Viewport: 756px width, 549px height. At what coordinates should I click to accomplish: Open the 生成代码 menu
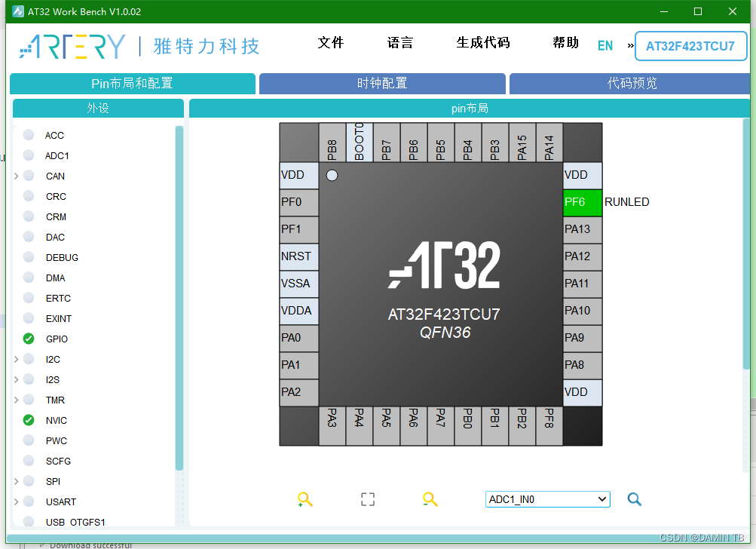coord(483,42)
